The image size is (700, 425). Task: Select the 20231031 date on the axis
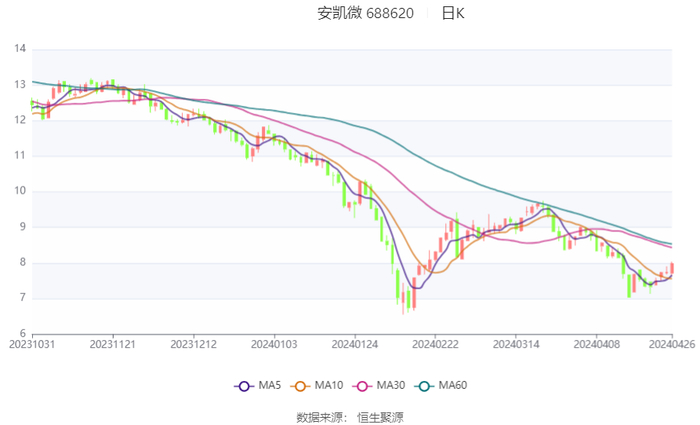click(32, 343)
